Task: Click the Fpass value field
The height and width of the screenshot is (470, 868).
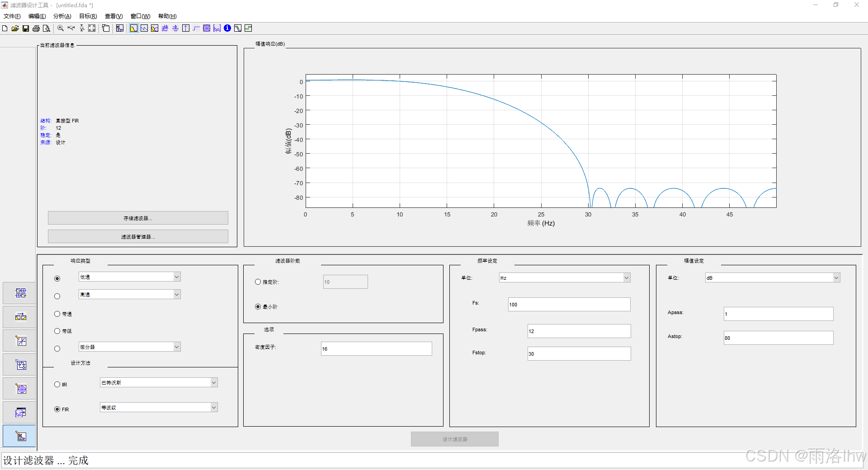Action: coord(579,331)
